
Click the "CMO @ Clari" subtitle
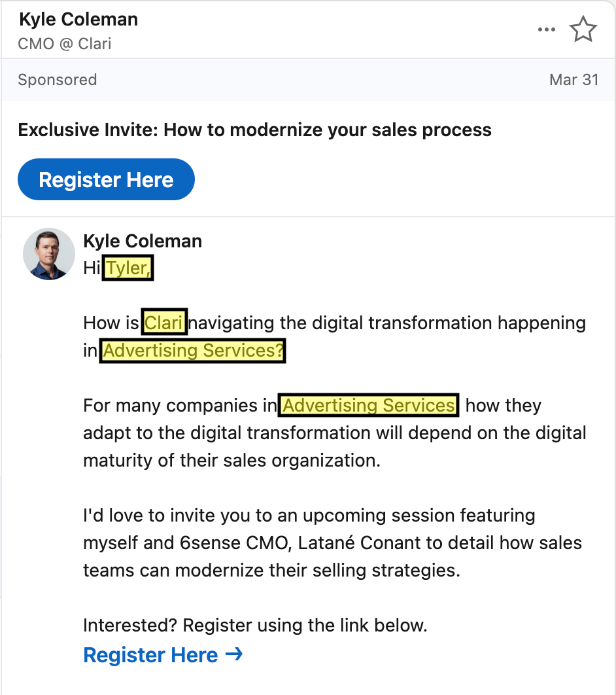(x=65, y=44)
